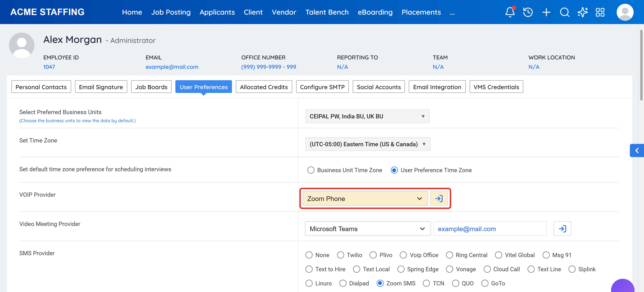Click Alex Morgan's profile picture
The width and height of the screenshot is (644, 292).
(x=22, y=45)
